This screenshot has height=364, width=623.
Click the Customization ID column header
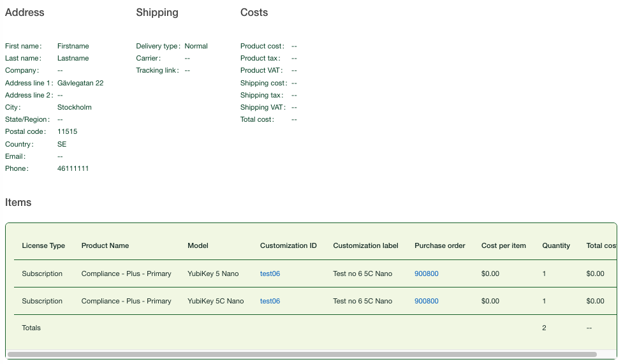(288, 245)
